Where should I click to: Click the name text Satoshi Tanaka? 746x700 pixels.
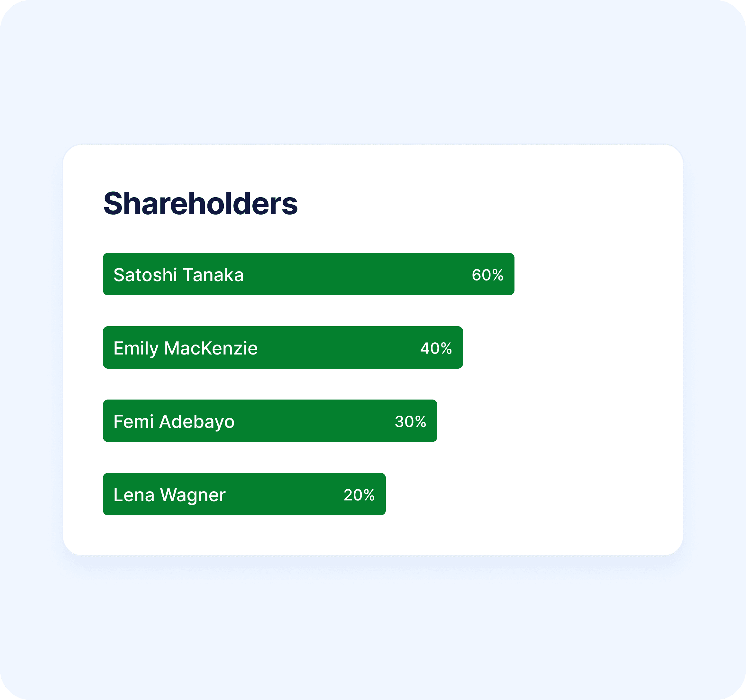tap(178, 275)
